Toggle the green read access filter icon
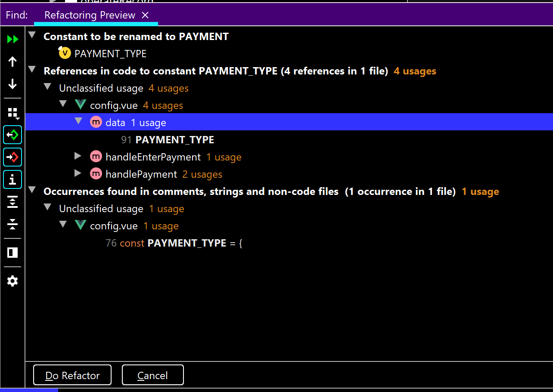553x392 pixels. pos(12,135)
